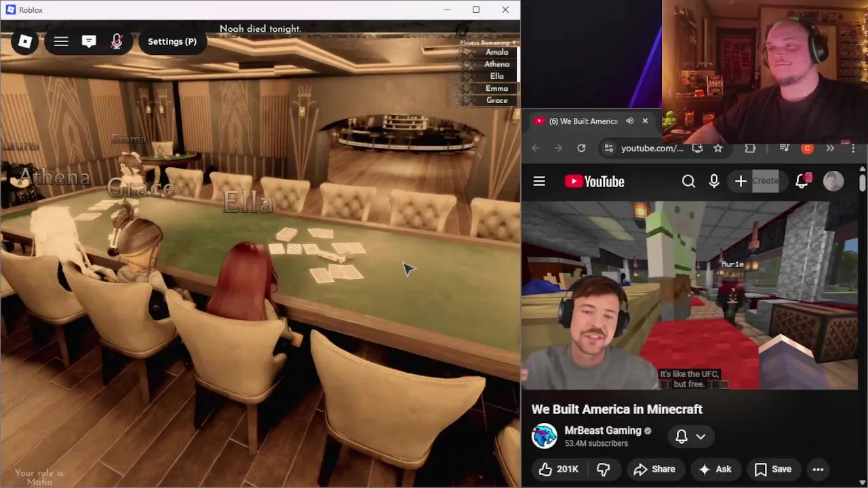Start YouTube voice search microphone

coord(713,181)
